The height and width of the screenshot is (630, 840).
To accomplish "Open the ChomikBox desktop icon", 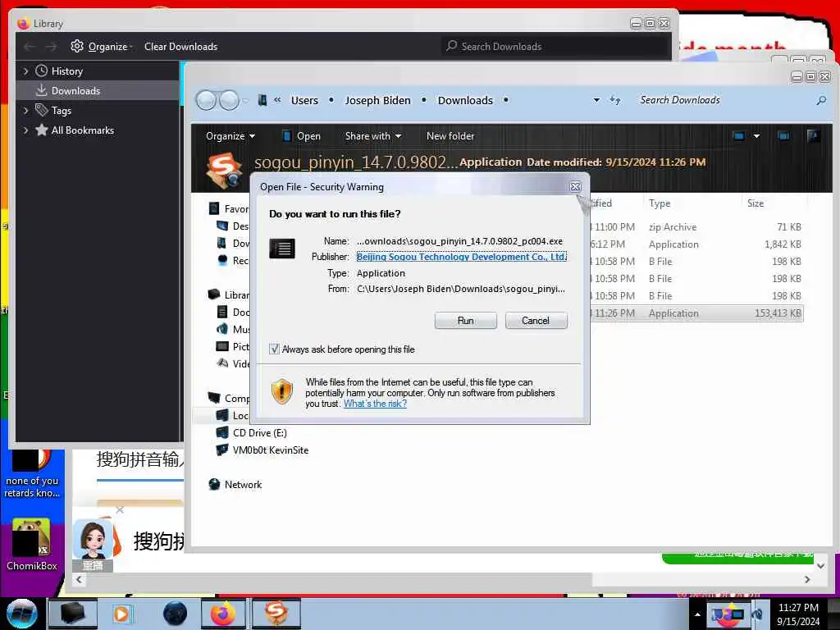I will click(x=31, y=545).
